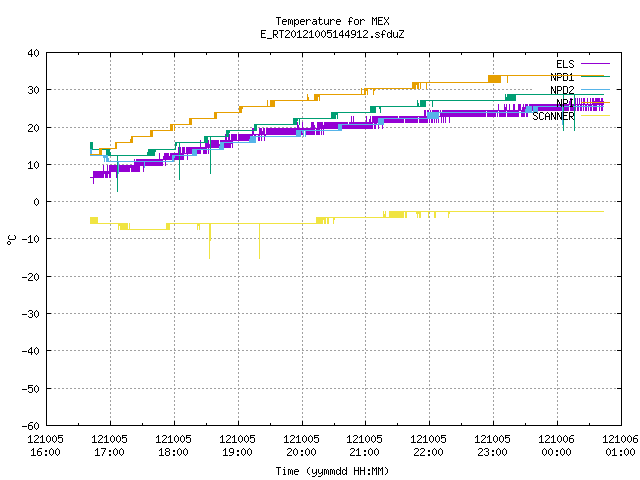The height and width of the screenshot is (480, 640).
Task: Click the y-axis value -50
Action: (31, 389)
